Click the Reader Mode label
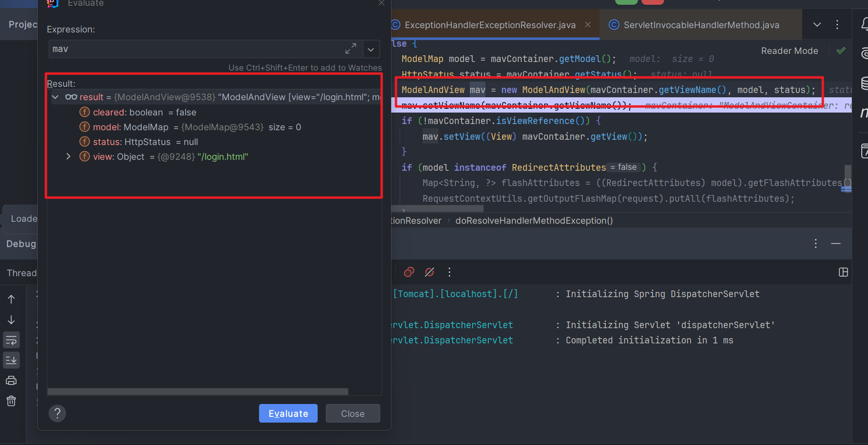The height and width of the screenshot is (445, 868). click(x=789, y=51)
